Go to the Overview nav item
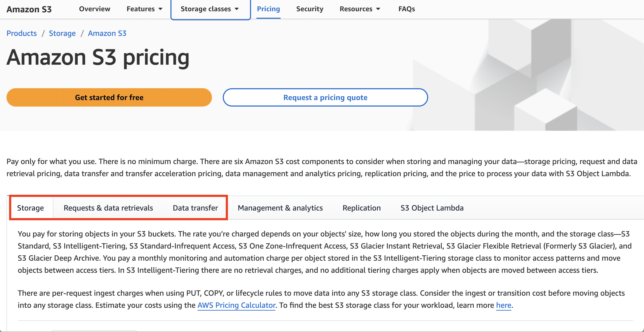644x332 pixels. pyautogui.click(x=95, y=9)
